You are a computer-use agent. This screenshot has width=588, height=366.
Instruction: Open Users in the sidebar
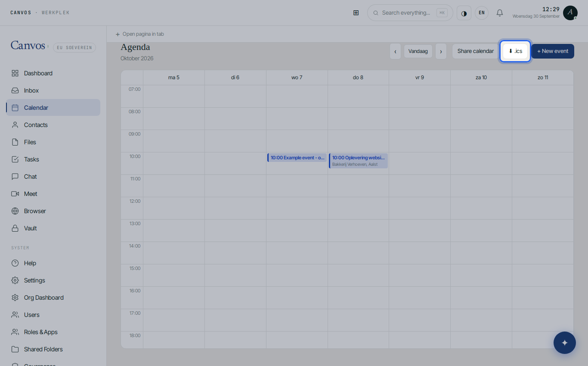(53, 315)
